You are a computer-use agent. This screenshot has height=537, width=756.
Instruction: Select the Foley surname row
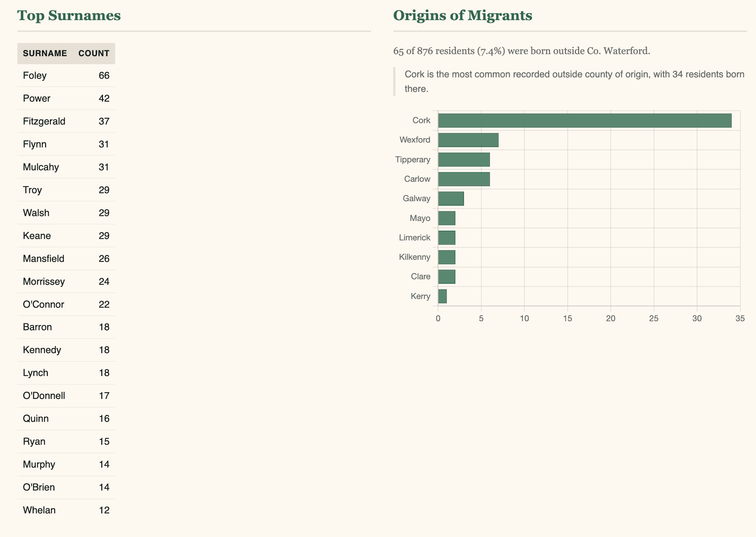tap(66, 76)
